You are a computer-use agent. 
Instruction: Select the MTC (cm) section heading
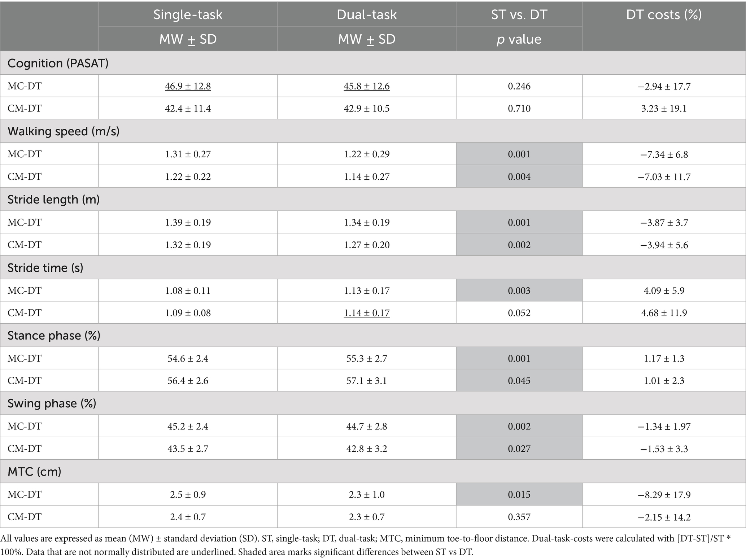(34, 471)
